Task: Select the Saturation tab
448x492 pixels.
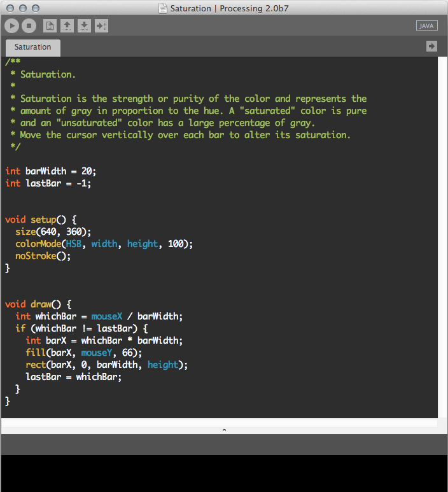Action: tap(33, 47)
